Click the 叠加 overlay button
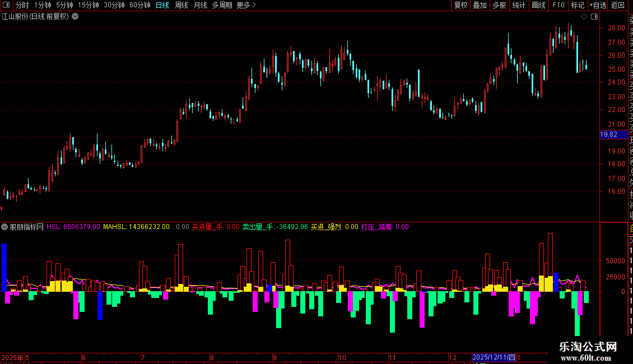This screenshot has height=364, width=633. tap(480, 5)
